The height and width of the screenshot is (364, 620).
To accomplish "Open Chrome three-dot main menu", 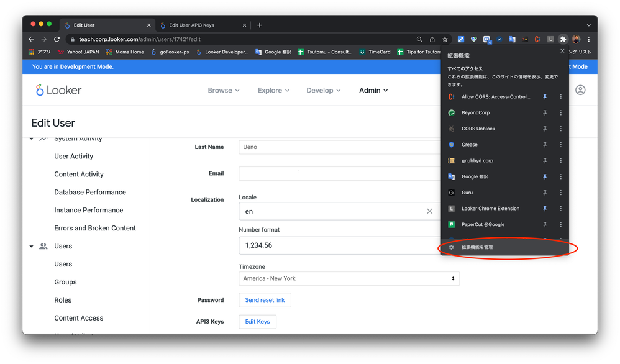I will pos(589,39).
